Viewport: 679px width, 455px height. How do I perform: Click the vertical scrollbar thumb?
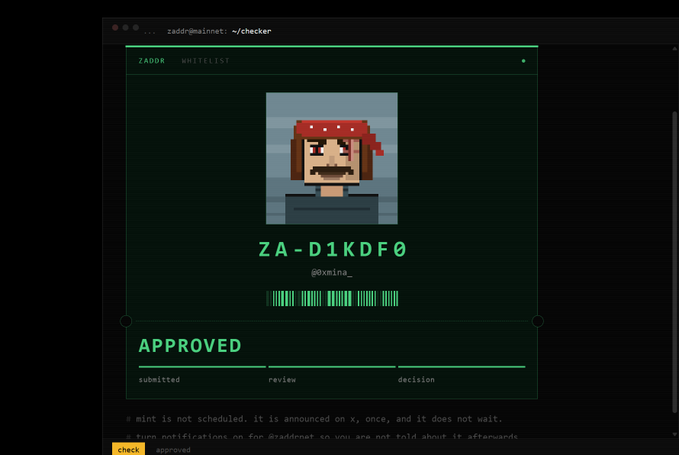674,262
